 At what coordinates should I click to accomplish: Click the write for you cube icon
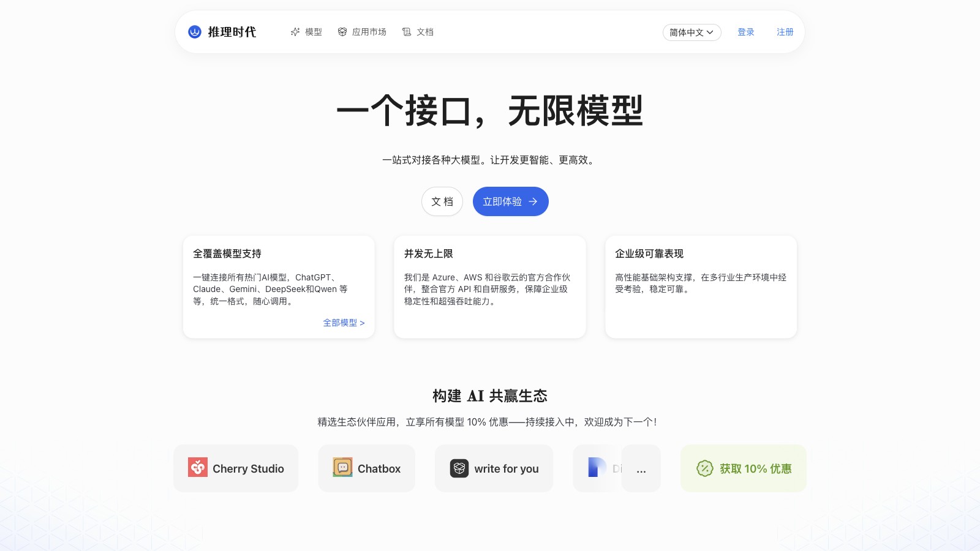point(458,468)
